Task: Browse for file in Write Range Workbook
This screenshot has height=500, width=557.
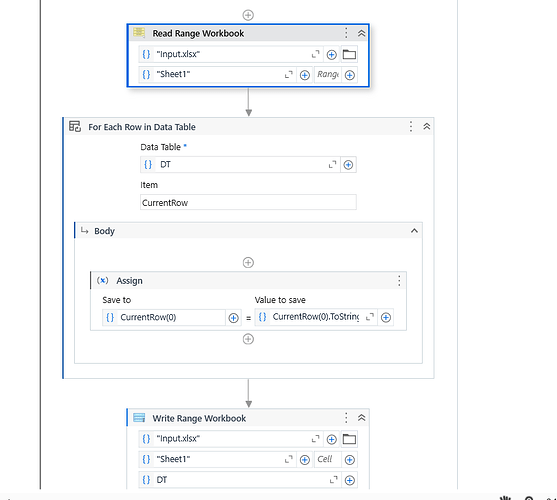Action: point(349,439)
